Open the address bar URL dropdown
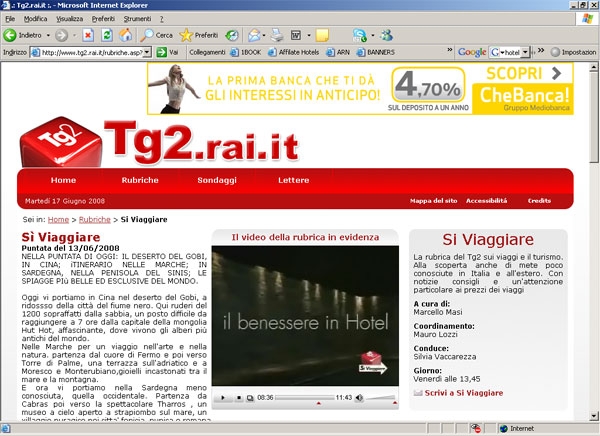Viewport: 600px width, 436px height. pyautogui.click(x=149, y=52)
